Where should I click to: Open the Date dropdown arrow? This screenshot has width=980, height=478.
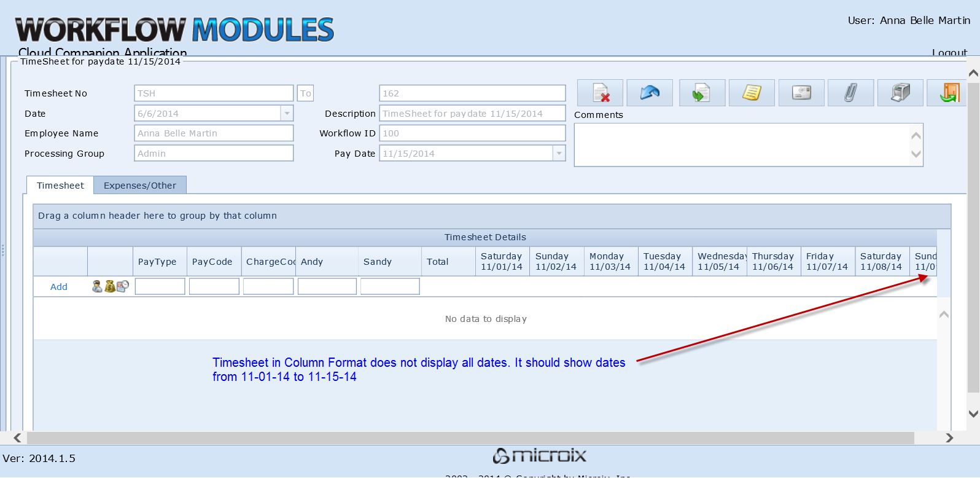(287, 113)
